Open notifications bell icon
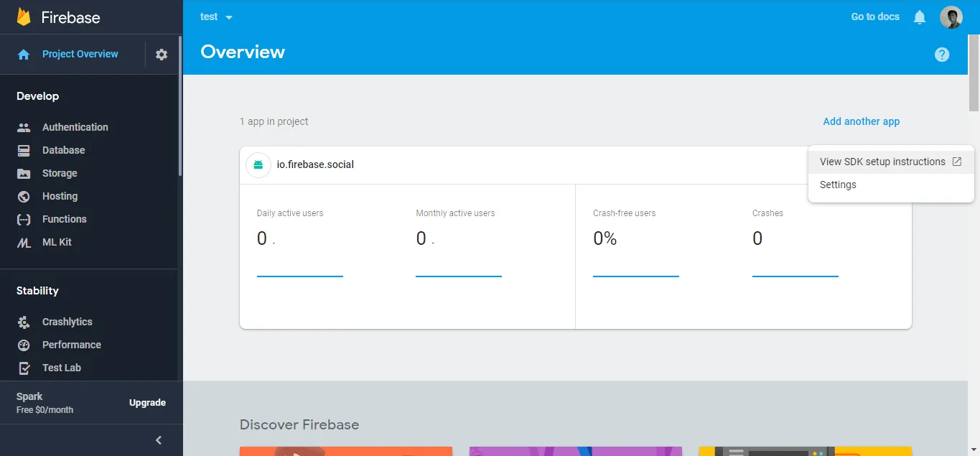The height and width of the screenshot is (456, 980). pos(920,17)
